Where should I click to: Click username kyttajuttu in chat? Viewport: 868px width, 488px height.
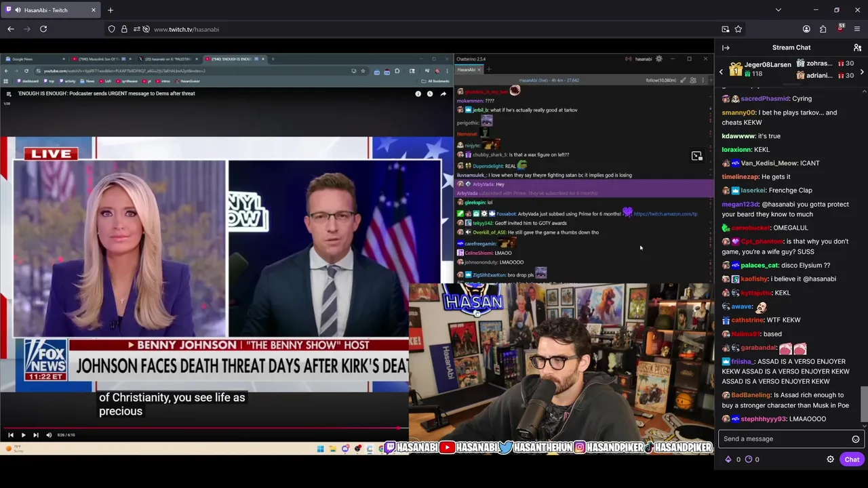point(756,293)
